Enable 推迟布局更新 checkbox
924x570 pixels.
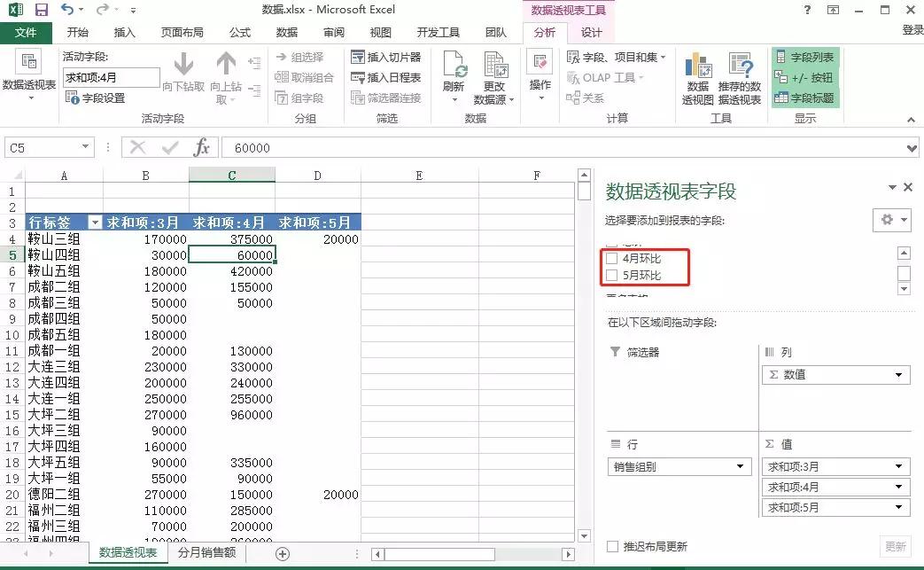(613, 546)
